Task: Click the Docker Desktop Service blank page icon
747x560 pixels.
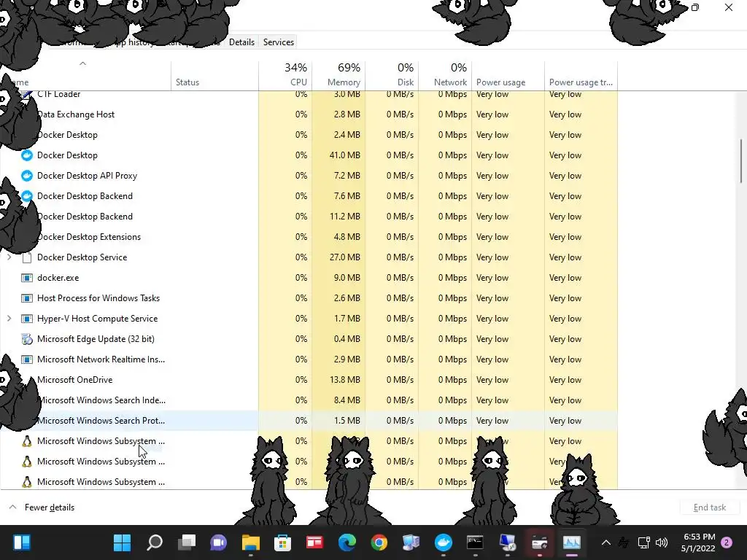Action: (27, 257)
